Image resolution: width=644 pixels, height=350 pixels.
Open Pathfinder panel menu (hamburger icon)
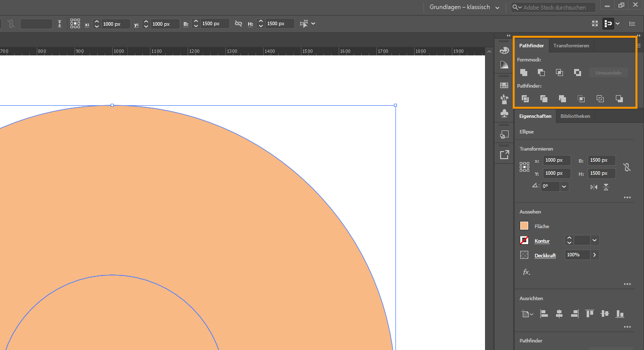pyautogui.click(x=639, y=45)
